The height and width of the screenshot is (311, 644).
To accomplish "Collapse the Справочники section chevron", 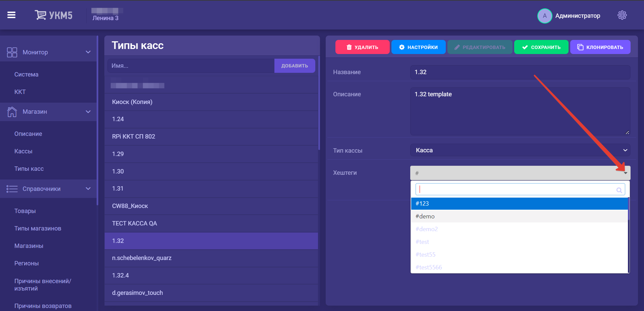I will pyautogui.click(x=88, y=189).
